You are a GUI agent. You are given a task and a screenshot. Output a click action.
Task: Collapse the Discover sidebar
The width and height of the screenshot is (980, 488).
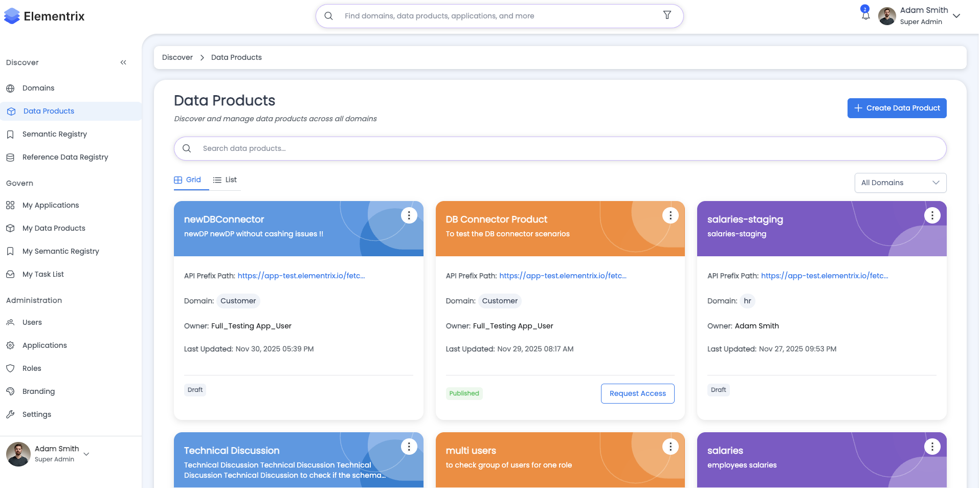point(123,62)
